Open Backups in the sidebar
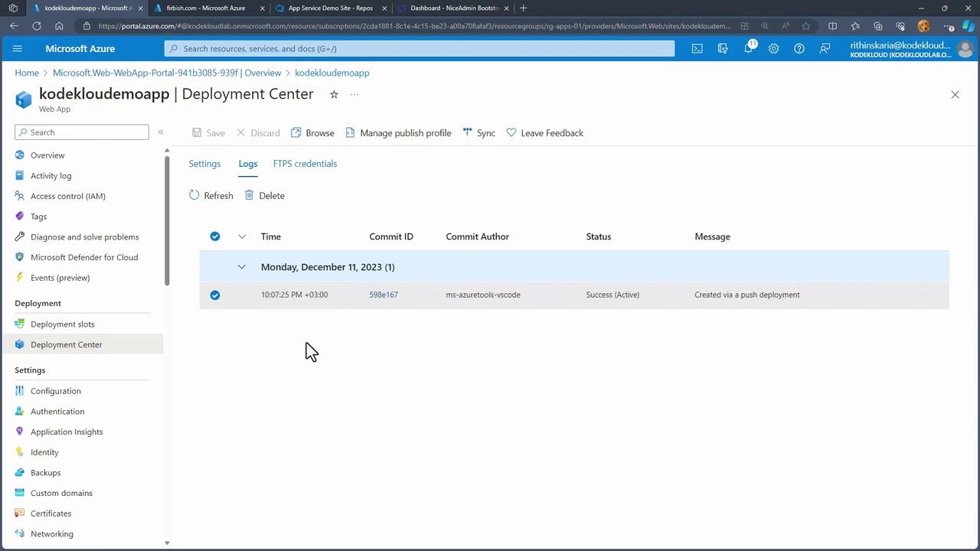The image size is (980, 551). pos(46,472)
